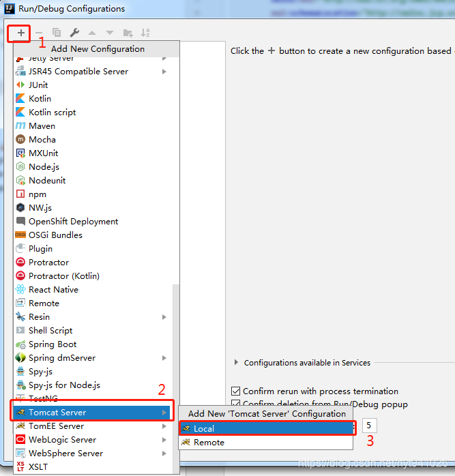Expand Configurations available in Services section
Image resolution: width=455 pixels, height=476 pixels.
pyautogui.click(x=236, y=362)
